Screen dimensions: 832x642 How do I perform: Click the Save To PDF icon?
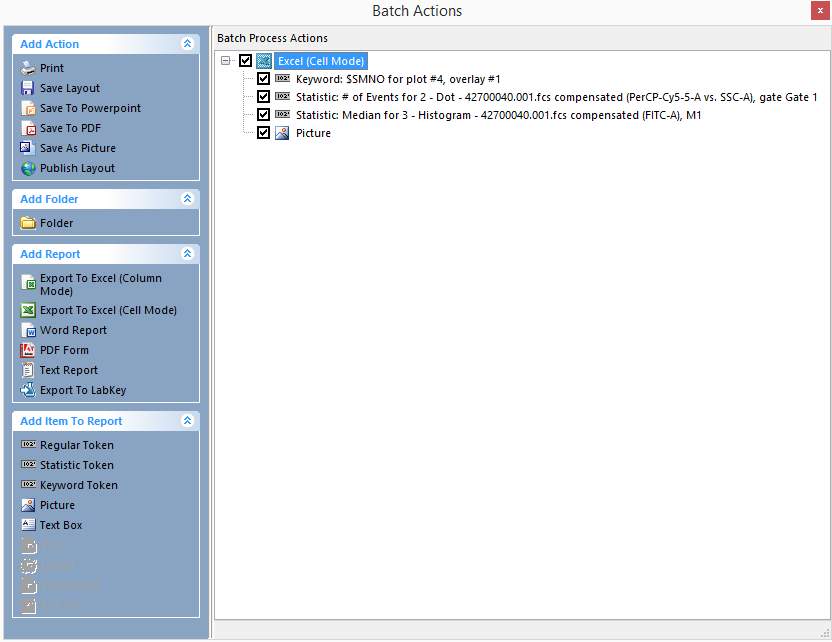[28, 128]
